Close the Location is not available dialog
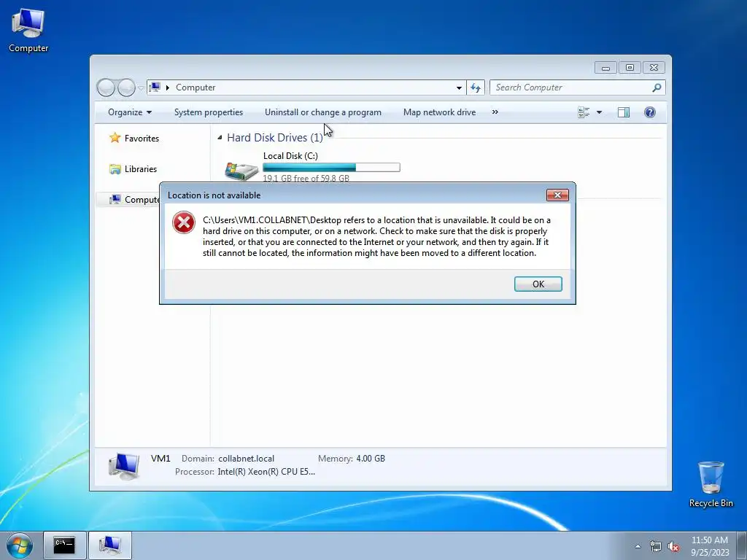Screen dimensions: 747x560 click(x=557, y=195)
